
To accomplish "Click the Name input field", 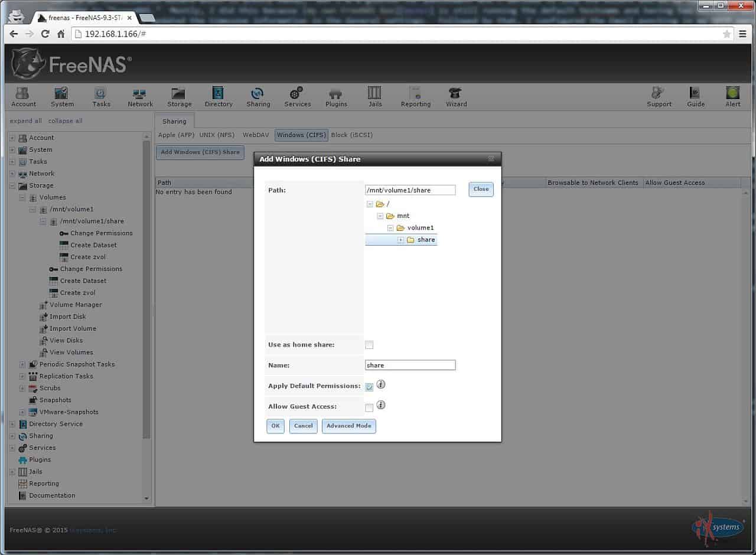I will pos(410,365).
